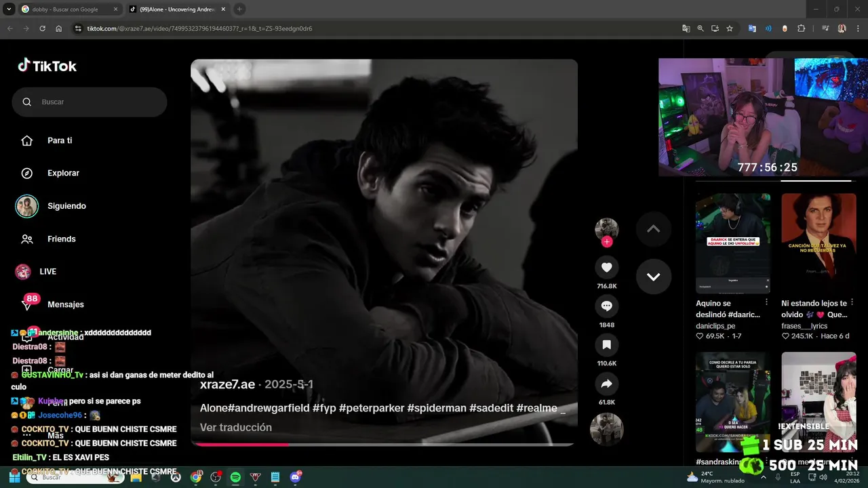The height and width of the screenshot is (488, 868).
Task: Show hidden system tray icons
Action: (763, 477)
